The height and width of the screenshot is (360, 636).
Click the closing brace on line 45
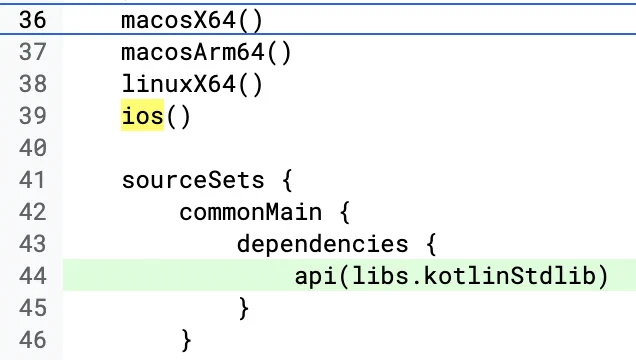click(243, 309)
